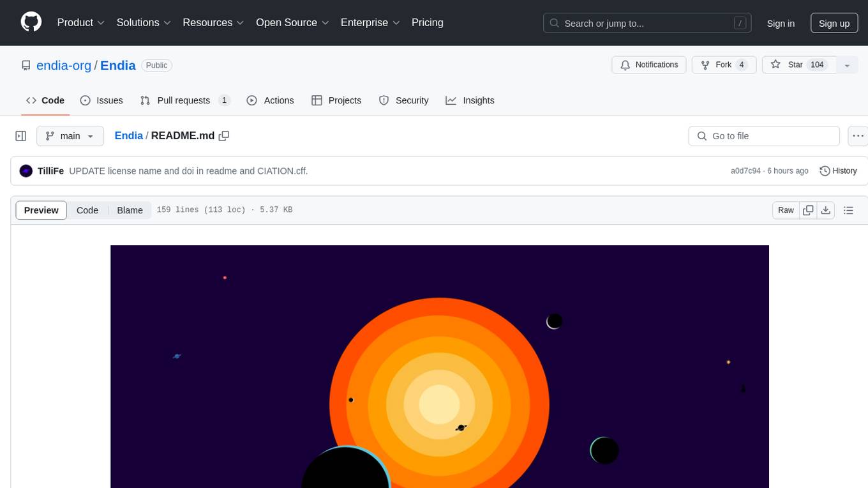Open the commit message link
Image resolution: width=868 pixels, height=488 pixels.
[188, 171]
